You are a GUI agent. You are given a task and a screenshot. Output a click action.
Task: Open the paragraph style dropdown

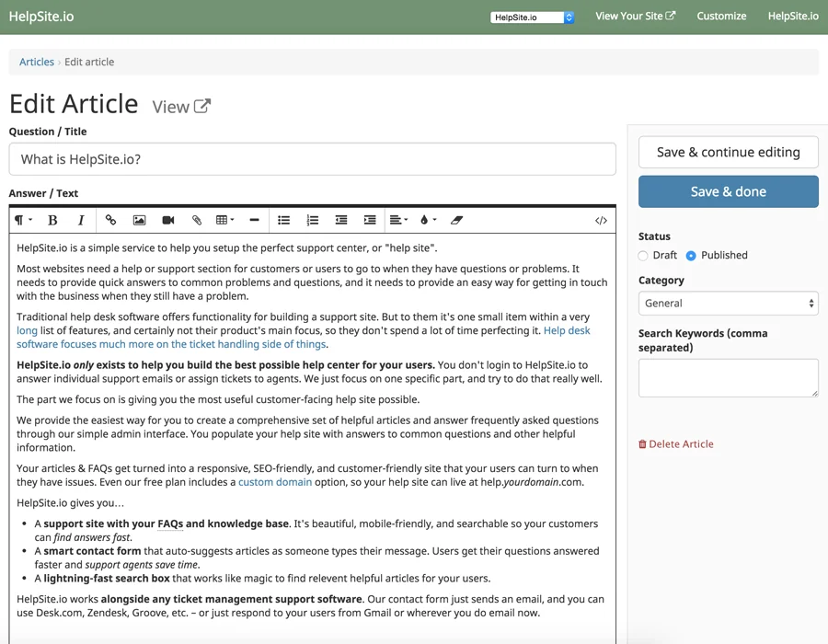pyautogui.click(x=23, y=220)
